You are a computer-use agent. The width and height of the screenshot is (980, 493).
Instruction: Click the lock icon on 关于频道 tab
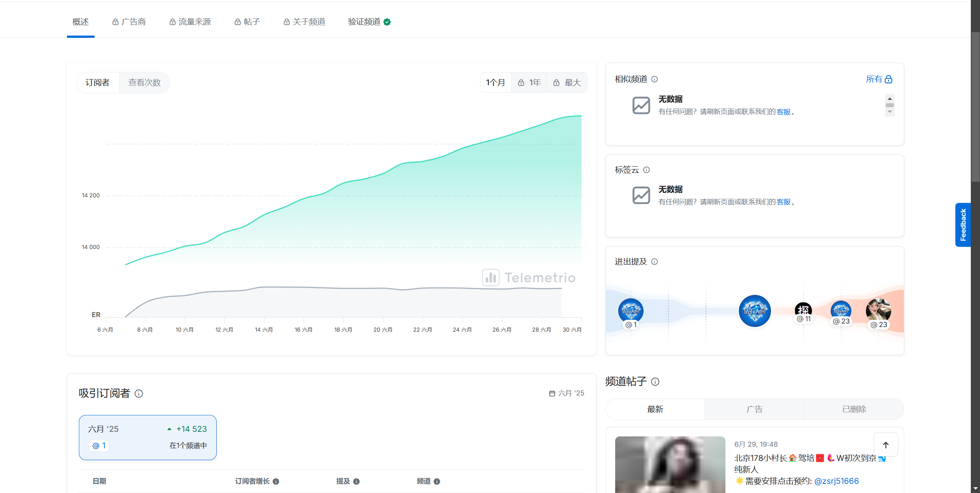[x=287, y=22]
